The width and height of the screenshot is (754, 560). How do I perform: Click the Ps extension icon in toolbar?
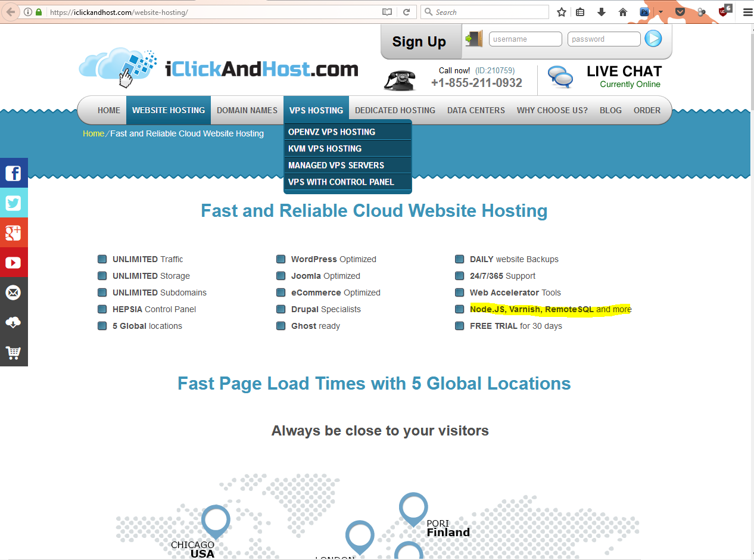pos(644,12)
